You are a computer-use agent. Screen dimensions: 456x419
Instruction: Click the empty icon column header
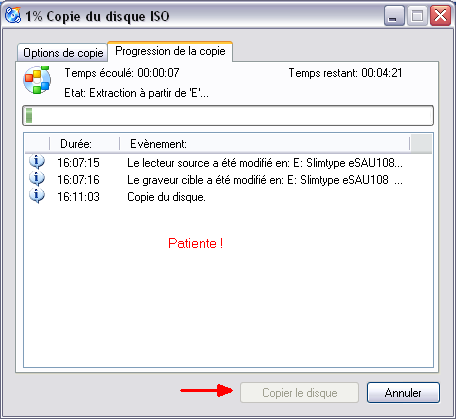[x=37, y=144]
